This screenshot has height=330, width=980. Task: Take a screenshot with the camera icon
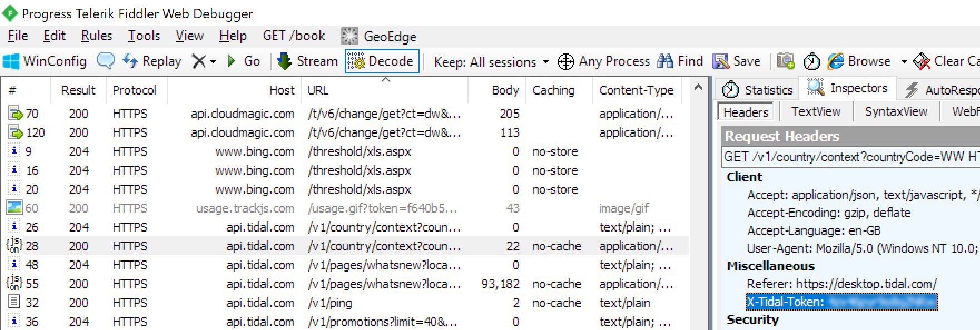coord(785,61)
